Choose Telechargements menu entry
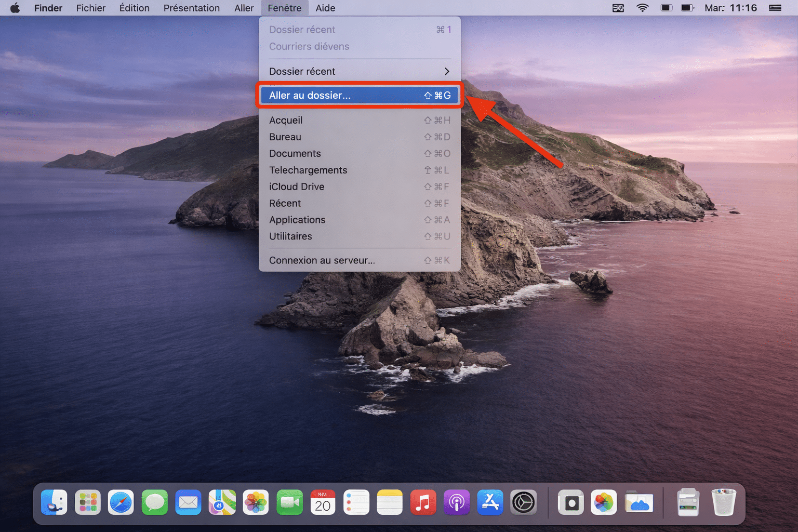The image size is (798, 532). (360, 170)
